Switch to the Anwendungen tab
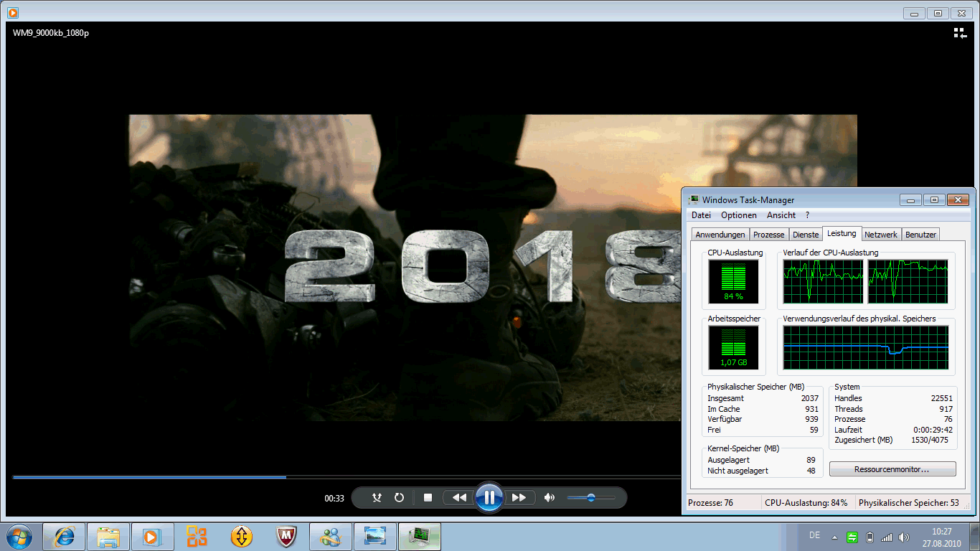The image size is (980, 551). (720, 235)
